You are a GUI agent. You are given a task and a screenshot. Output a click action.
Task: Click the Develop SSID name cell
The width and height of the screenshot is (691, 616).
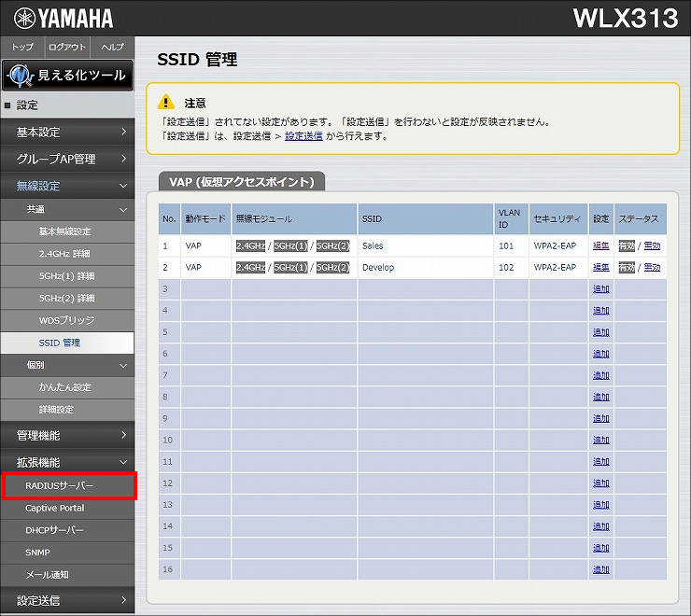425,267
